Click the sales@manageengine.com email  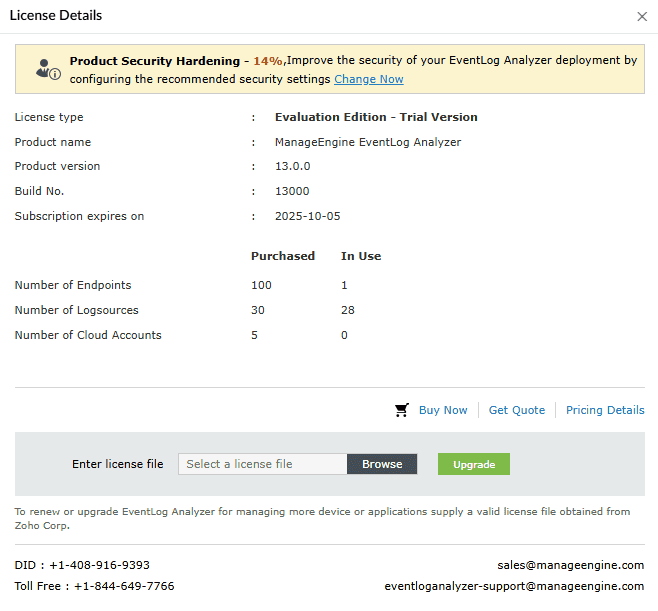pos(571,565)
